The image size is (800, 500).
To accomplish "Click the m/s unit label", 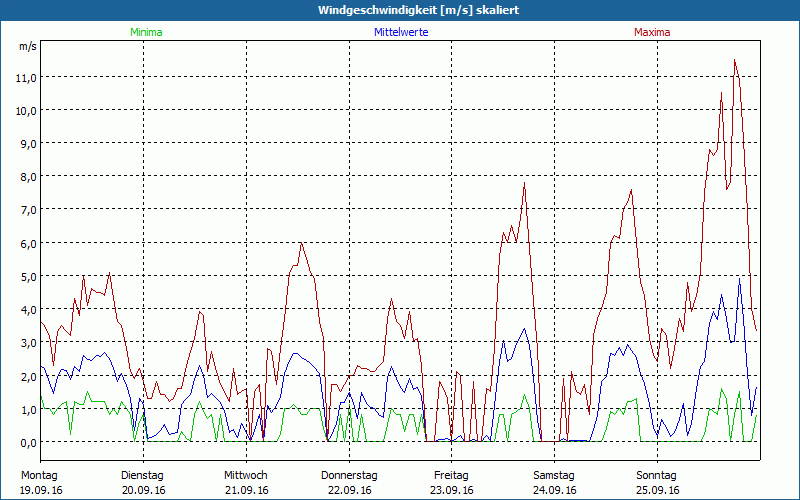I will coord(28,46).
